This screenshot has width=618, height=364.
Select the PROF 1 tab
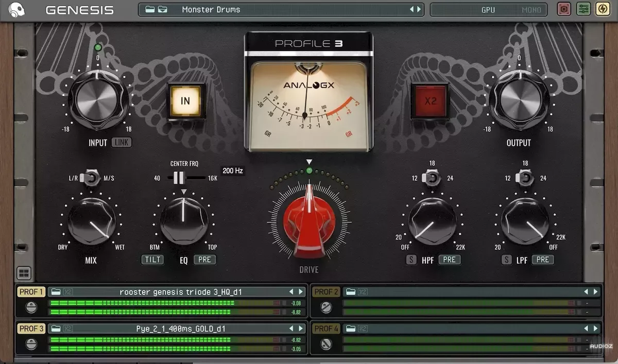pos(31,292)
